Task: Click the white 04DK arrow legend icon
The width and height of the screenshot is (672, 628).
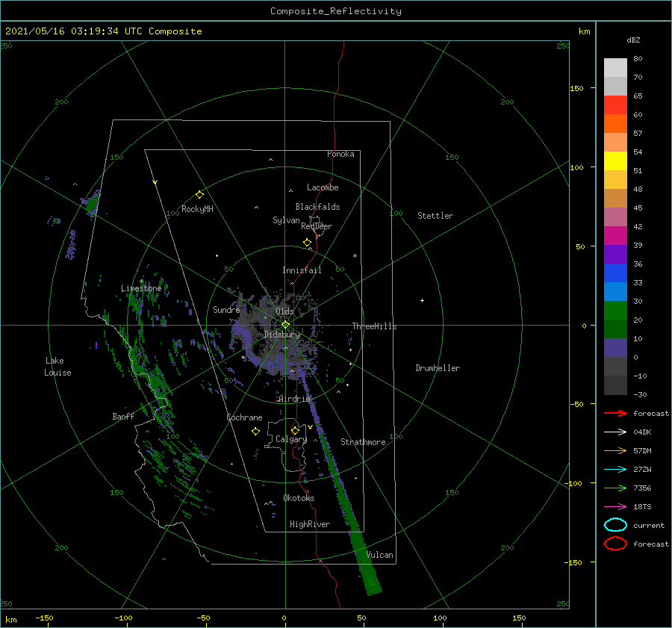Action: [615, 432]
